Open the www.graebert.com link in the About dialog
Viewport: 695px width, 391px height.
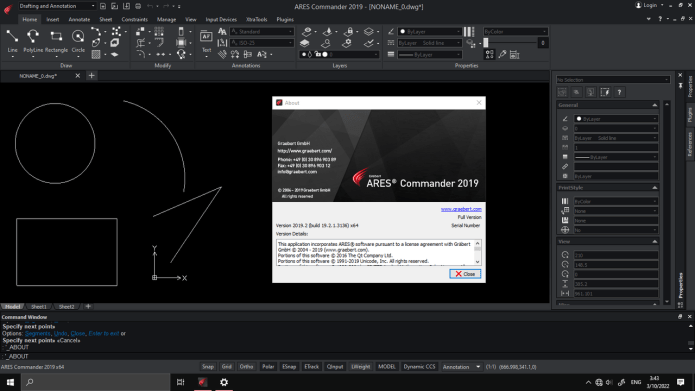point(461,209)
